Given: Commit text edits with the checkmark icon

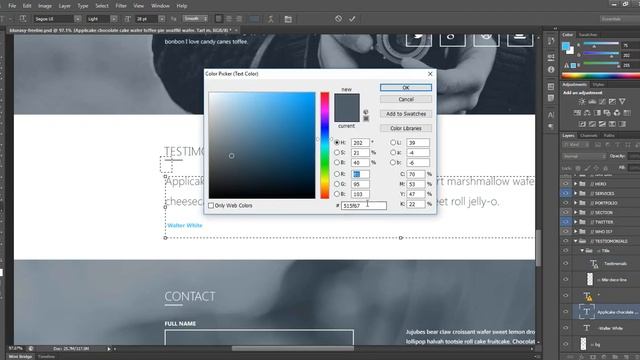Looking at the screenshot, I should coord(352,19).
